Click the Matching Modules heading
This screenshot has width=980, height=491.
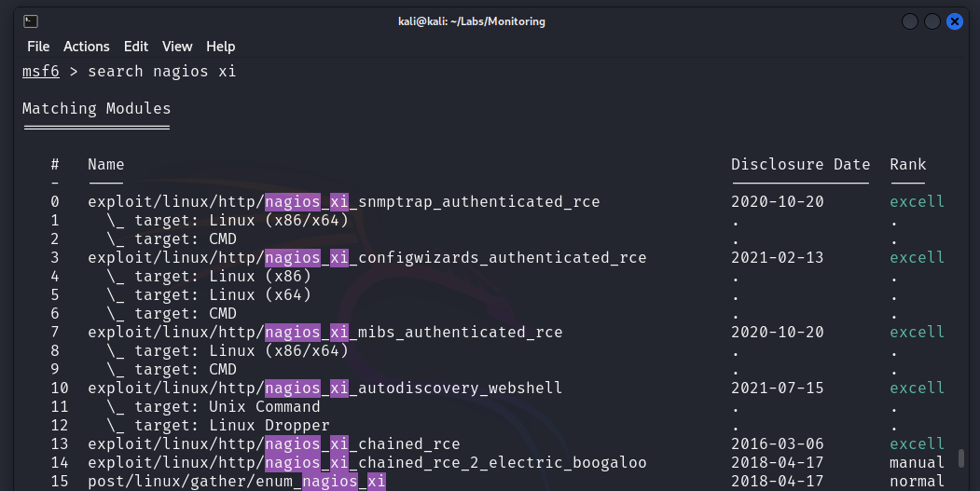coord(96,109)
